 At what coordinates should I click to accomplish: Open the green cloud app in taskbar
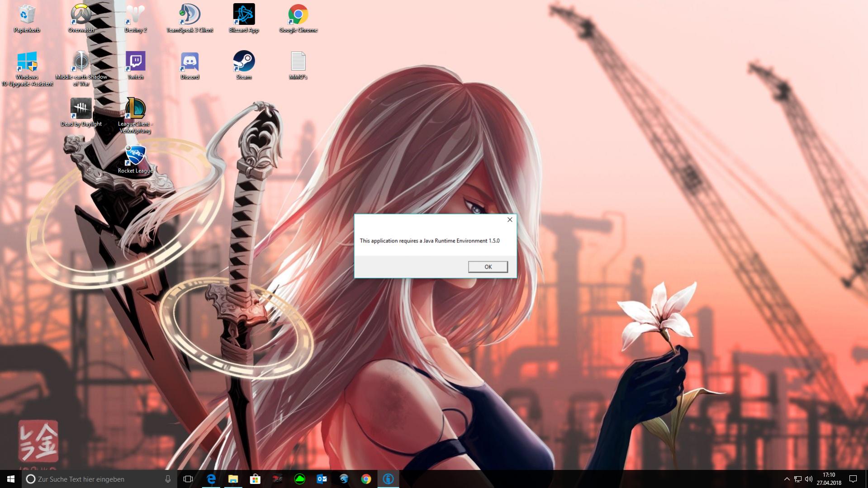(x=299, y=479)
